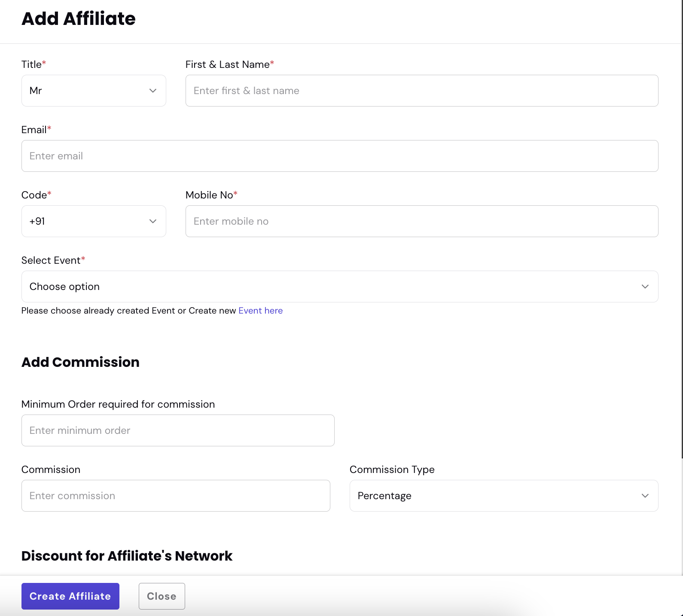Click the chevron arrow in Select Event
The width and height of the screenshot is (683, 616).
pos(645,287)
